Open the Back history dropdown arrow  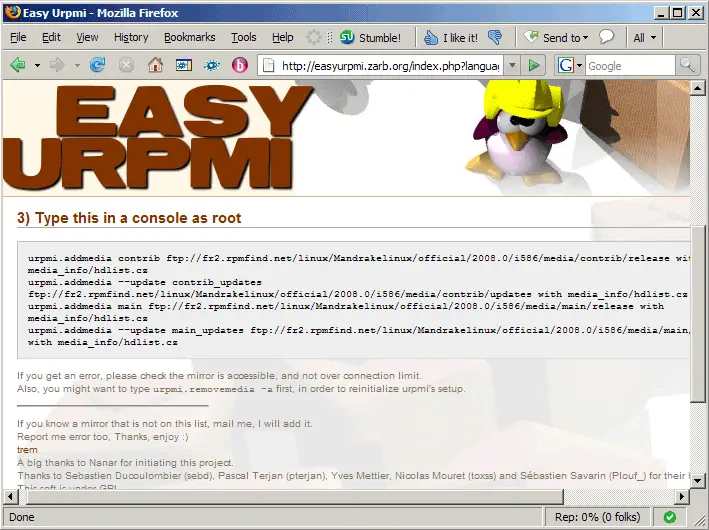(37, 66)
